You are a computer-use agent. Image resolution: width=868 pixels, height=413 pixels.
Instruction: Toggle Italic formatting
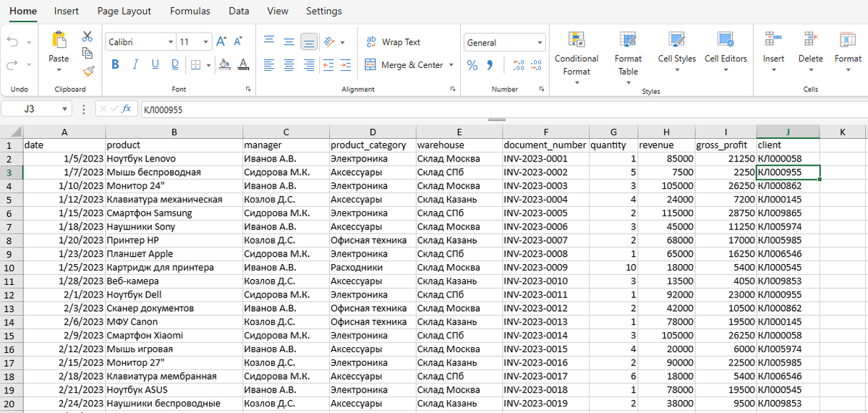[x=135, y=64]
